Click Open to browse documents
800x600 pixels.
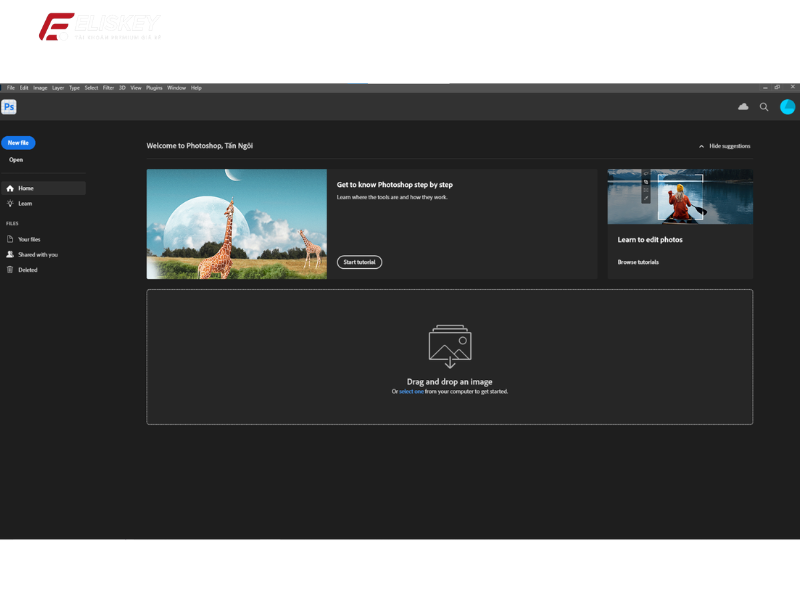click(16, 160)
